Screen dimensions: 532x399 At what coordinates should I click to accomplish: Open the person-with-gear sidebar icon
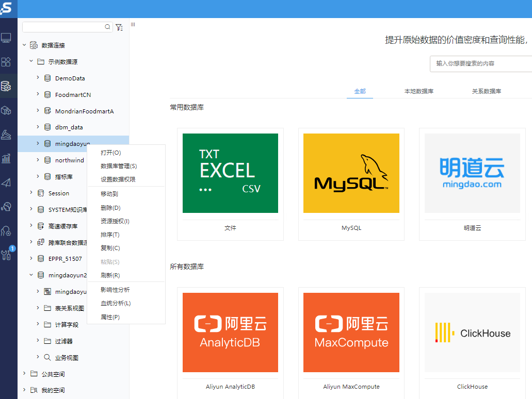6,231
